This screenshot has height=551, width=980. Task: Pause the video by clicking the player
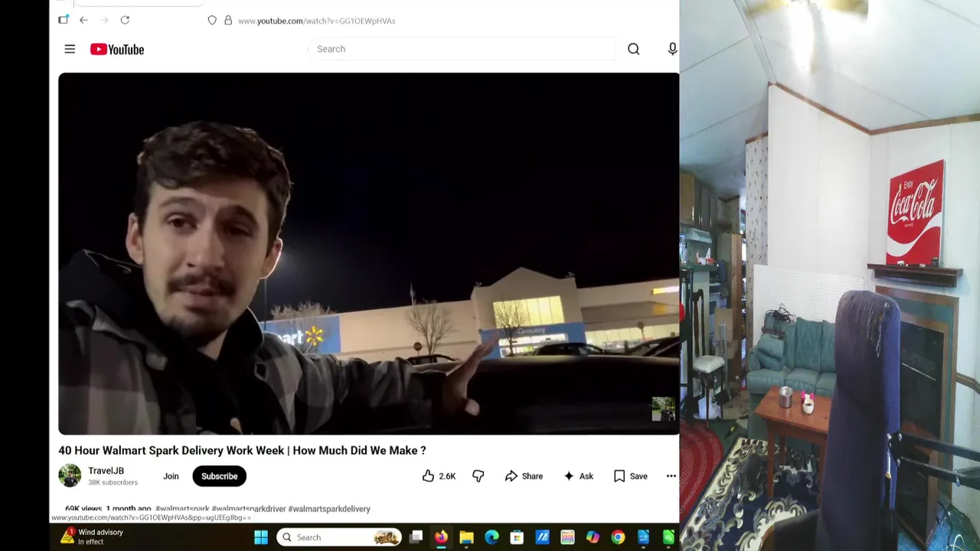click(368, 253)
